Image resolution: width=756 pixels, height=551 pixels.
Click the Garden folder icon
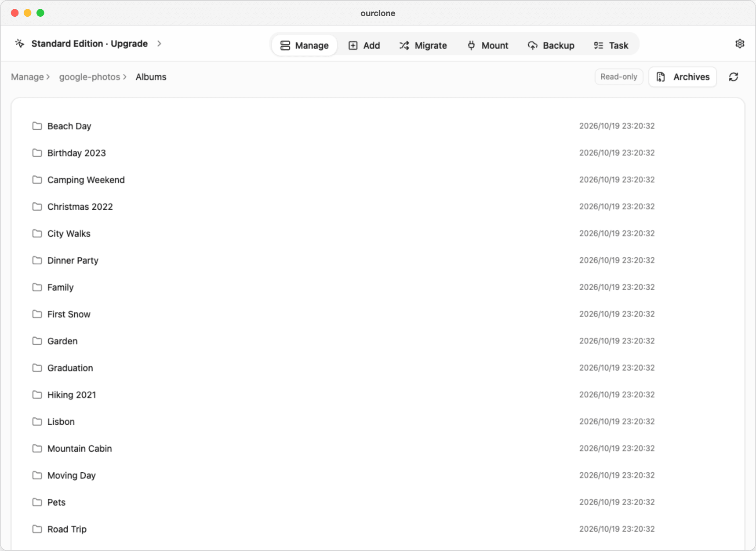(37, 341)
